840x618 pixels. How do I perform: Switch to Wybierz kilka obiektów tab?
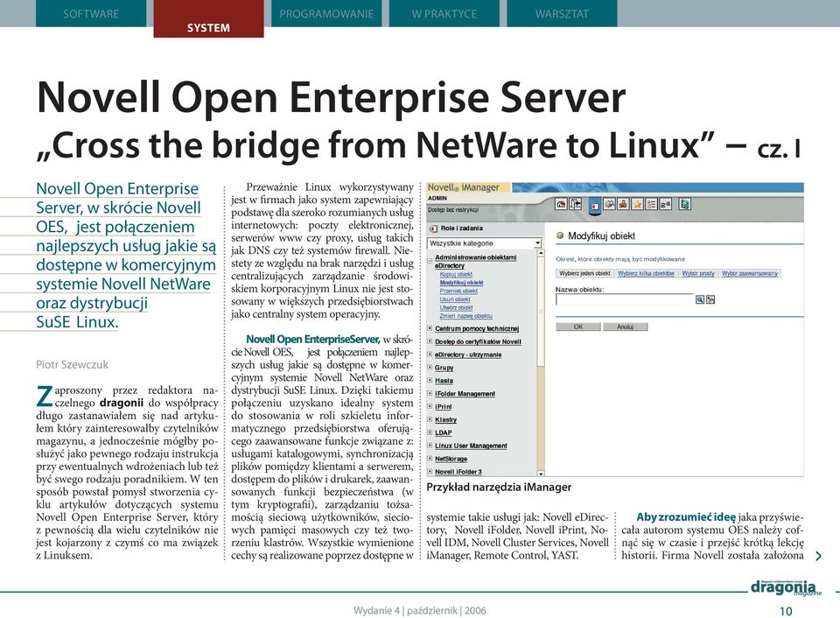tap(646, 273)
